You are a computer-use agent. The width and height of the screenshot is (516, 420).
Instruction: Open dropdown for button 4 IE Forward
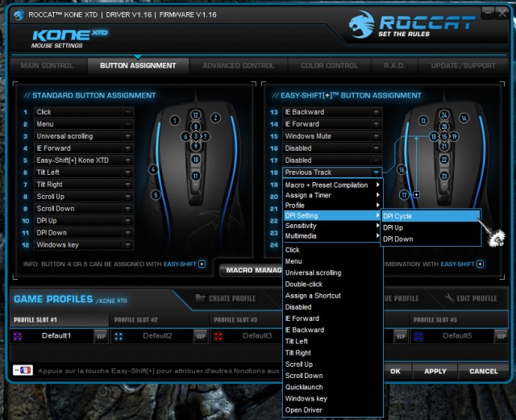[x=127, y=148]
